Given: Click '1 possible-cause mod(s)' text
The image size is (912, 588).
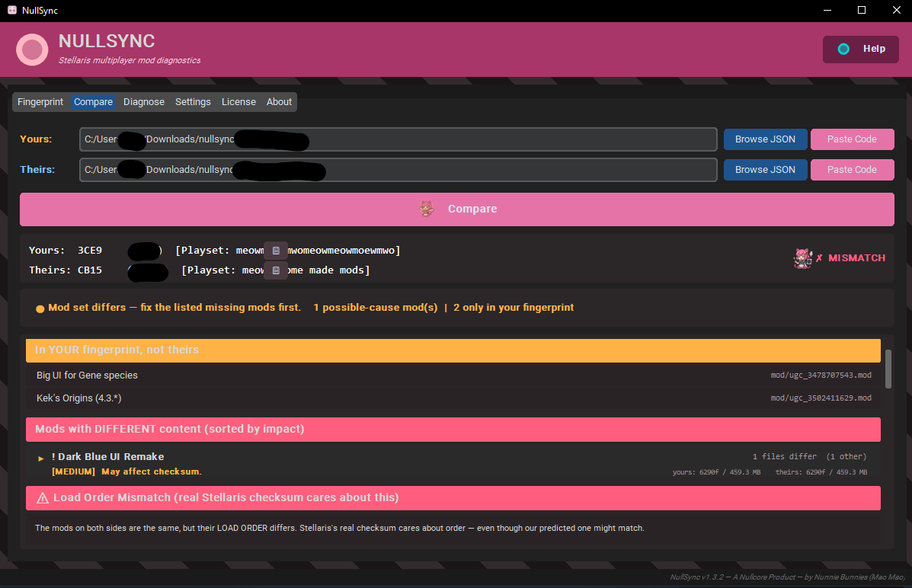Looking at the screenshot, I should 375,307.
